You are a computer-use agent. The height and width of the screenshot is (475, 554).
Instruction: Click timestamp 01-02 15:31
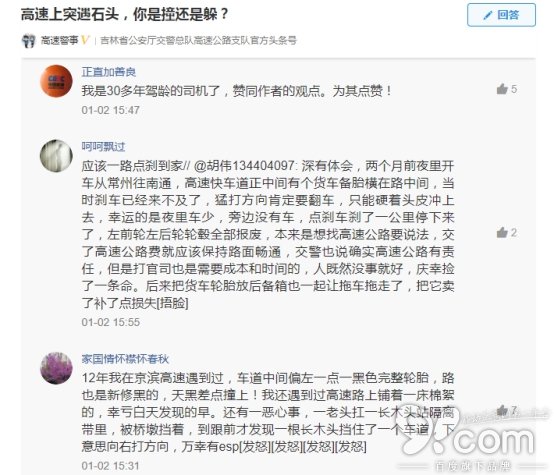[x=111, y=466]
